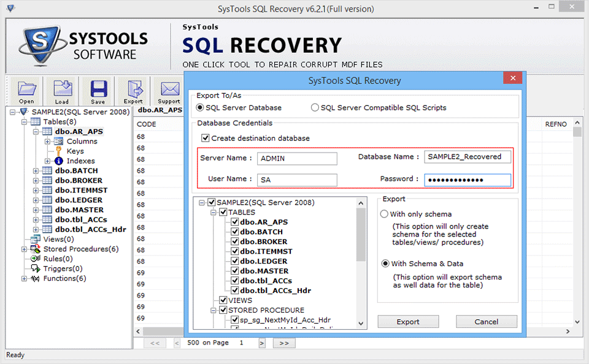589x364 pixels.
Task: Collapse the dbo.AR_APS node in left tree
Action: pyautogui.click(x=36, y=131)
